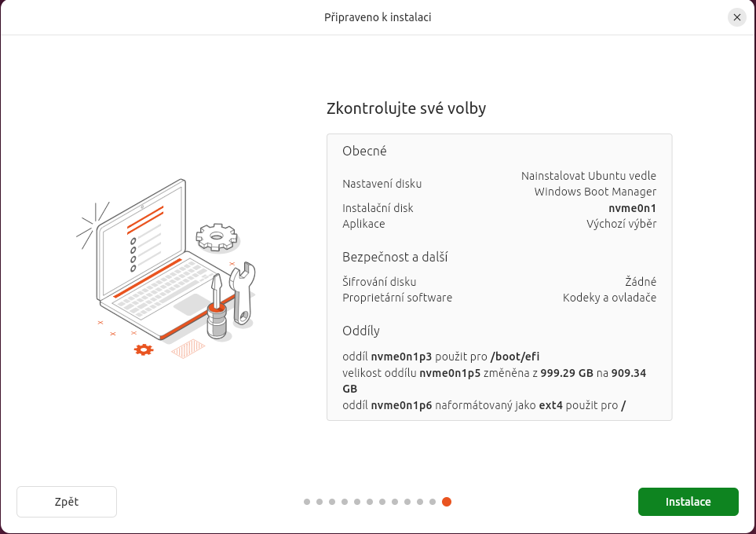756x534 pixels.
Task: Click the 'Připraveno k instalaci' window title
Action: point(378,17)
